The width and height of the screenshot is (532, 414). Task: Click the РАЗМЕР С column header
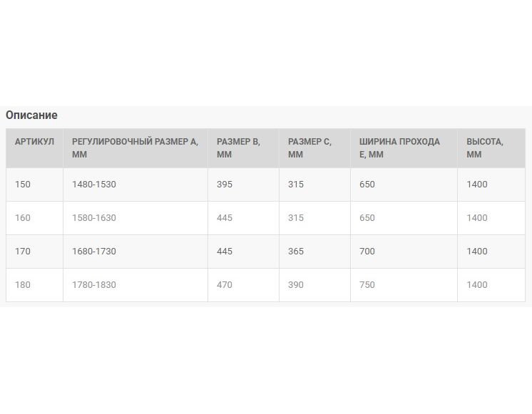[315, 148]
